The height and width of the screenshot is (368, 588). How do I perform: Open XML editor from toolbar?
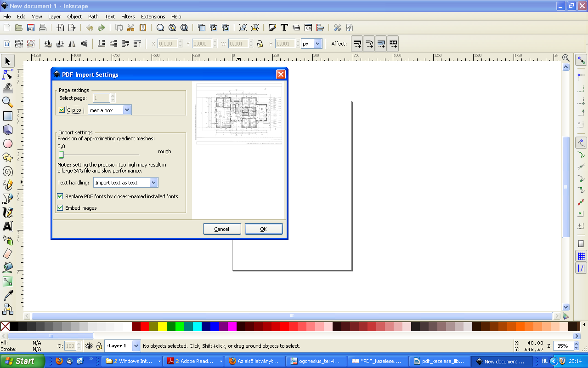point(308,28)
